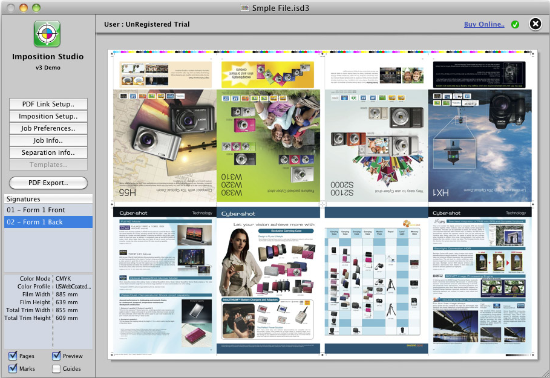Open Job Info
The height and width of the screenshot is (378, 550).
[x=48, y=141]
